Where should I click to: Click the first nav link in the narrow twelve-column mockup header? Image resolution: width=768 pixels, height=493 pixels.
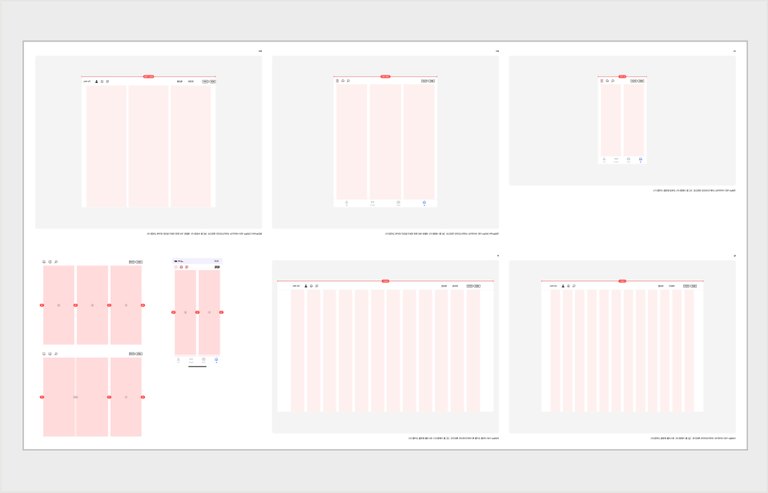(x=661, y=286)
